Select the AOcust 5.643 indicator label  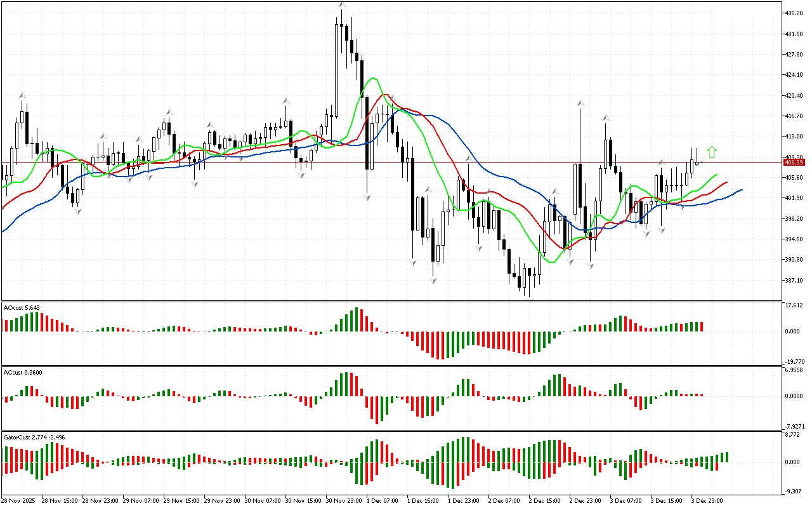pyautogui.click(x=22, y=308)
